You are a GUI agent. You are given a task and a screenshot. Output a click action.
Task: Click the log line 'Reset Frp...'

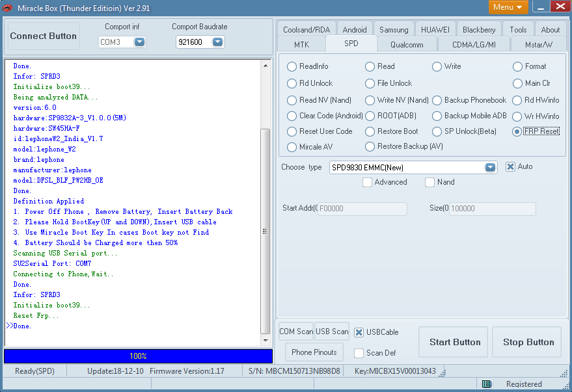pos(36,315)
